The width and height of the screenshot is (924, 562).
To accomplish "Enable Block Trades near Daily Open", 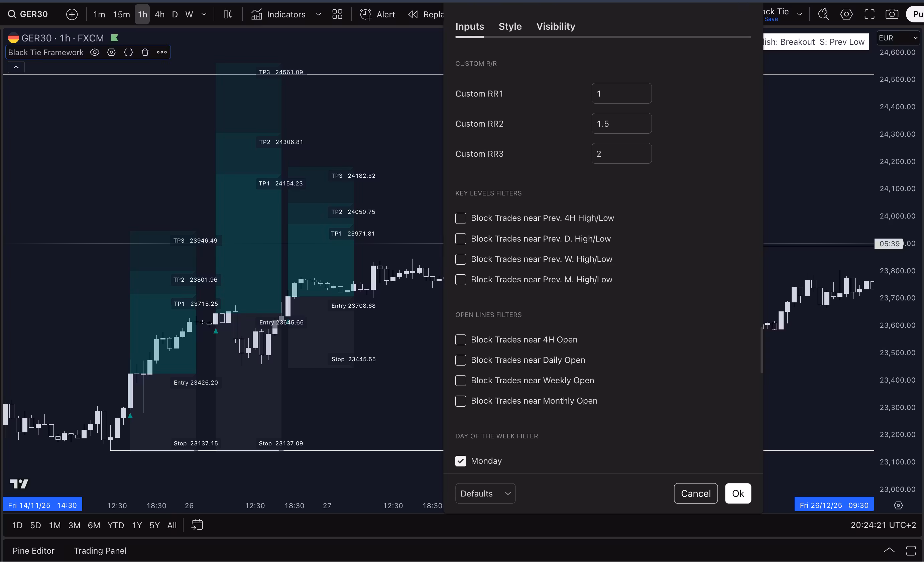I will [x=461, y=360].
